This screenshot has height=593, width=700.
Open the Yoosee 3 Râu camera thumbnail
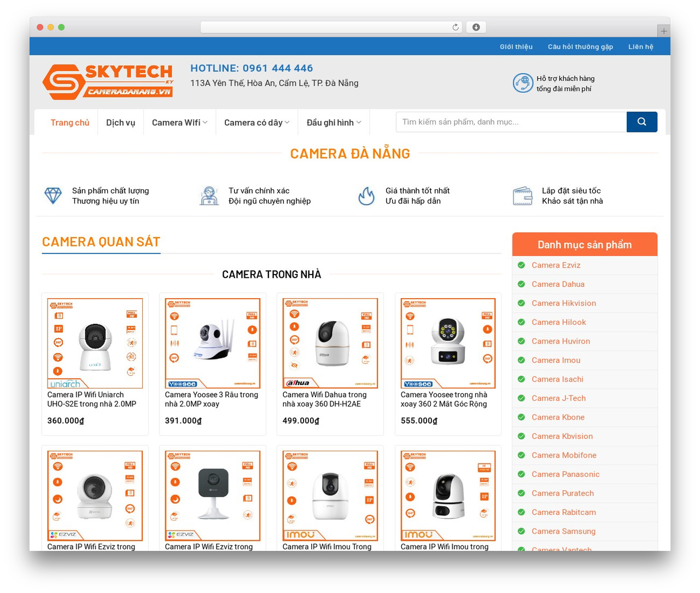pyautogui.click(x=213, y=344)
